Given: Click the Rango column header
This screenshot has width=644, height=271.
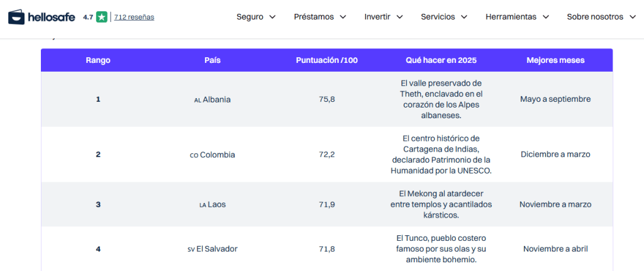Looking at the screenshot, I should pos(98,60).
